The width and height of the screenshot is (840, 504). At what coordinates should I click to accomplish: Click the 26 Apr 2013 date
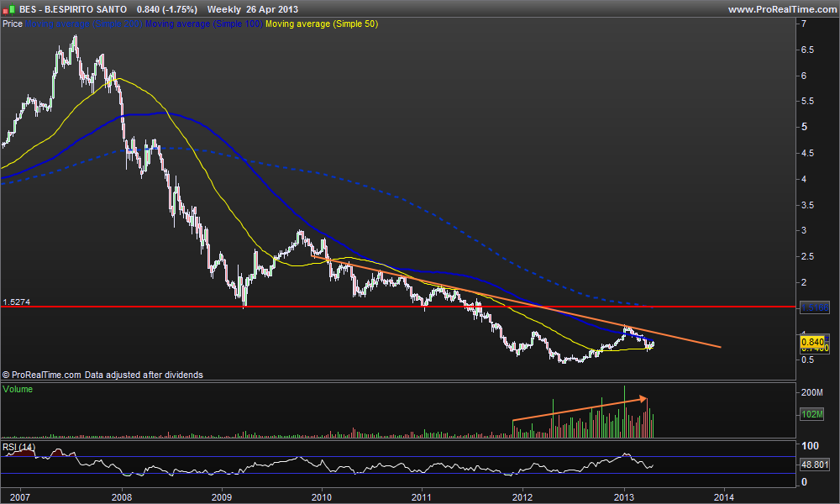coord(272,9)
